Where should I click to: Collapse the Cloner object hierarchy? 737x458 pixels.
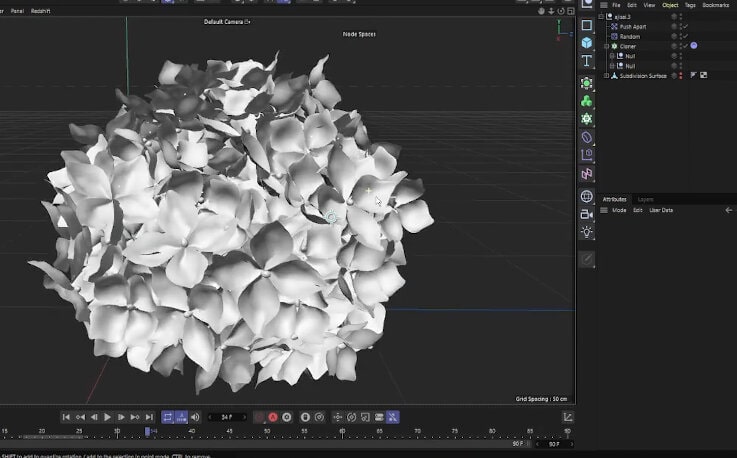606,46
